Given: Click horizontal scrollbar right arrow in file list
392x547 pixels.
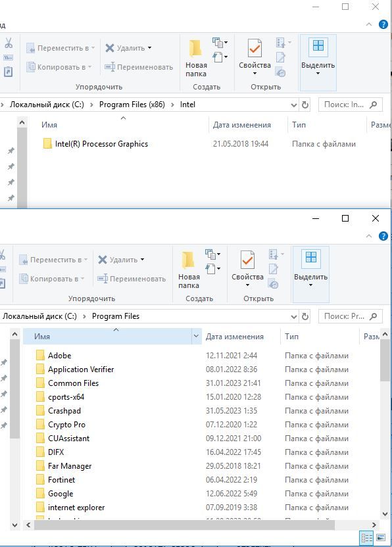Looking at the screenshot, I should (374, 525).
